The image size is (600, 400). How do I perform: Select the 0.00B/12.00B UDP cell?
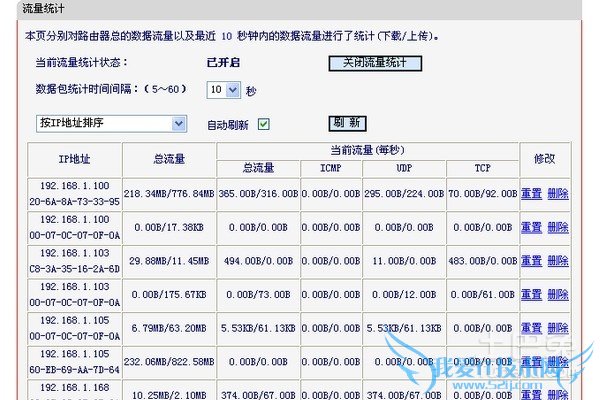[404, 295]
